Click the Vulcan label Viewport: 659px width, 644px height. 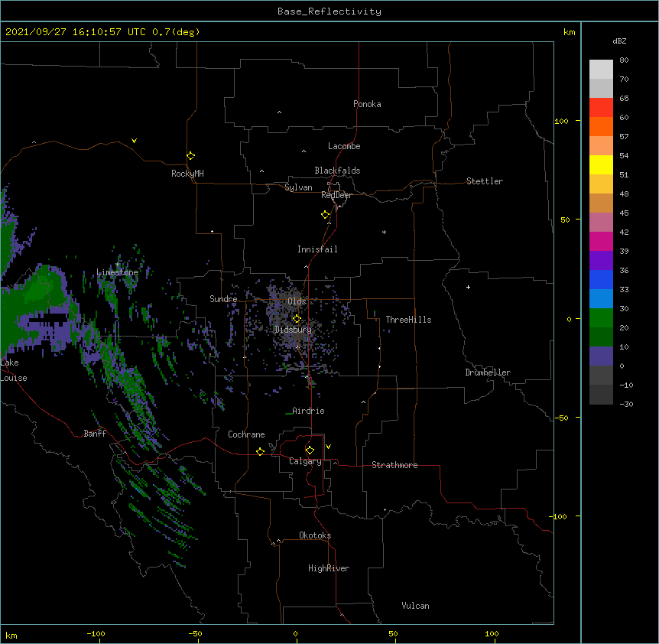coord(415,606)
